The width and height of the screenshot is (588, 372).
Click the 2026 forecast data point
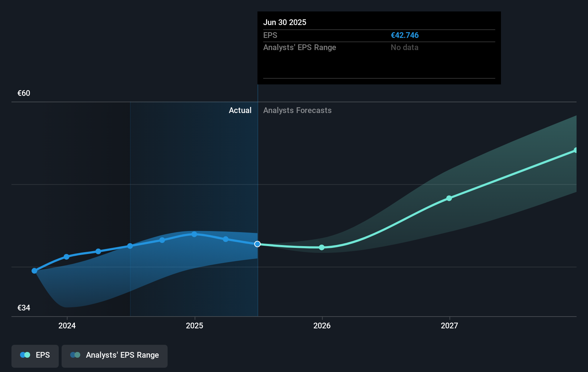click(322, 247)
